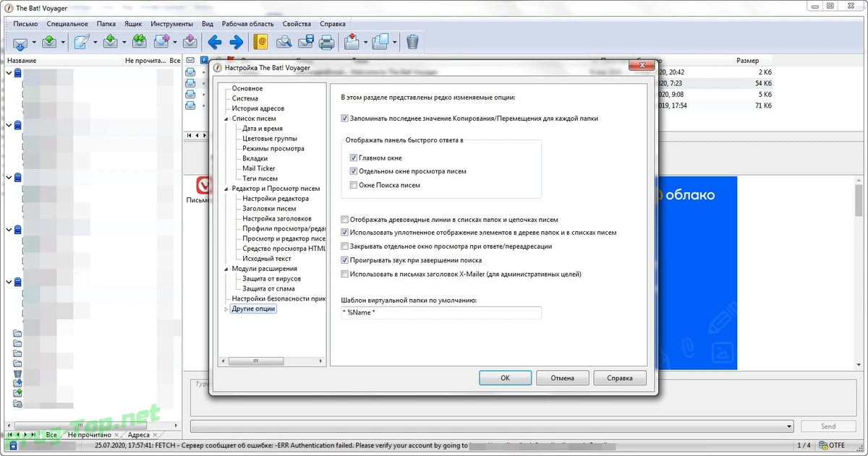868x456 pixels.
Task: Collapse the Редактор и Просмотр писем node
Action: click(227, 189)
